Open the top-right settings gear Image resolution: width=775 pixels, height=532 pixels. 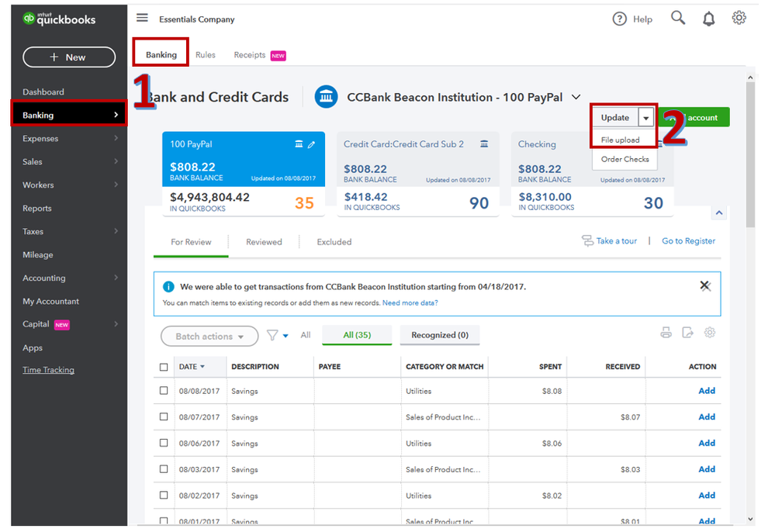coord(739,18)
